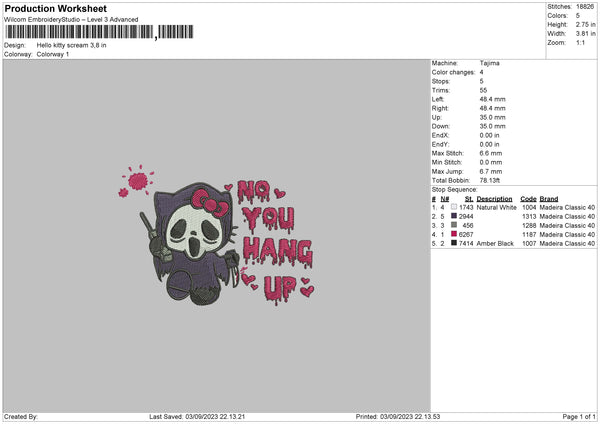Click the Stitches count 18826
600x424 pixels.
coord(586,6)
